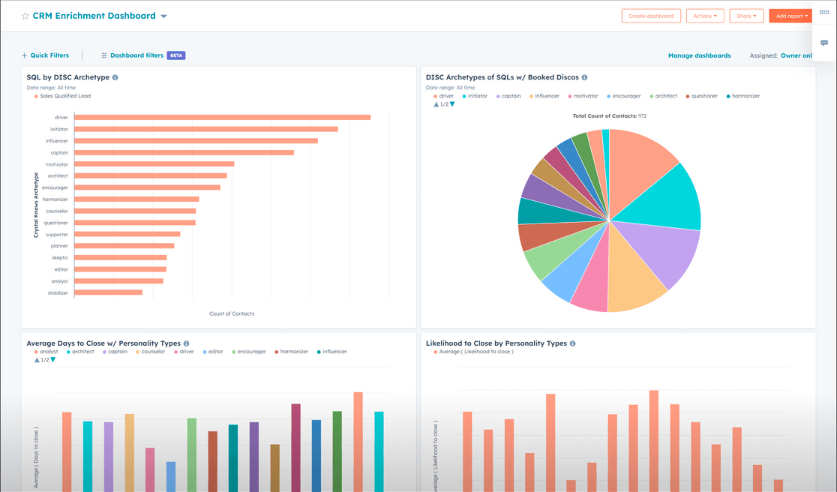Screen dimensions: 837x492
Task: Click the 'SQL by DISC Archetype' report title
Action: pos(68,77)
